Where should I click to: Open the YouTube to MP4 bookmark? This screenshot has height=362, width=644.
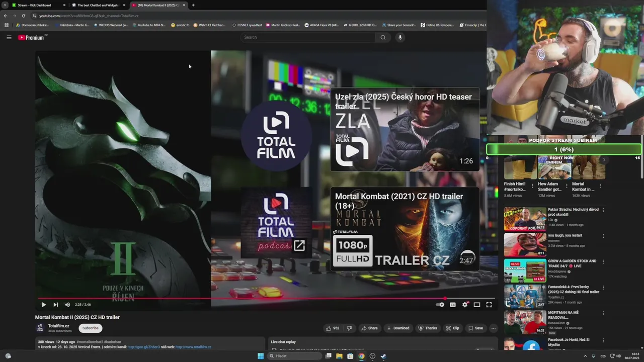(x=149, y=25)
